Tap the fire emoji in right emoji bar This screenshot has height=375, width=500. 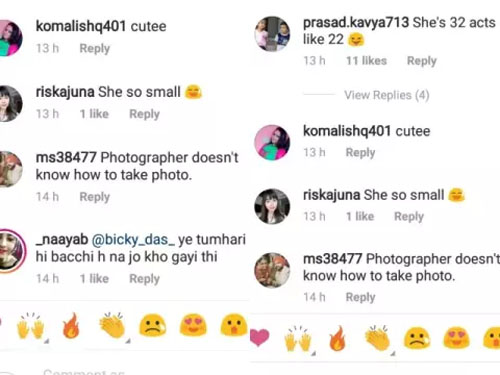337,338
